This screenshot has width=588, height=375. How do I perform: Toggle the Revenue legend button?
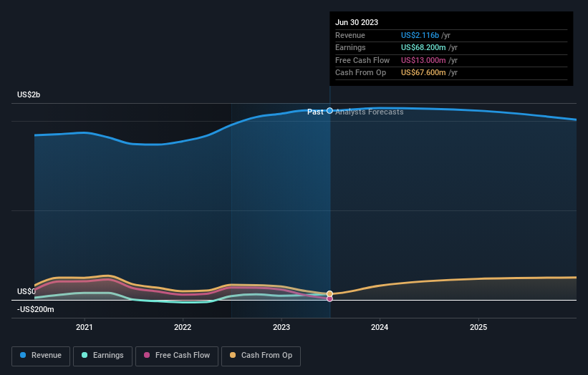coord(41,356)
